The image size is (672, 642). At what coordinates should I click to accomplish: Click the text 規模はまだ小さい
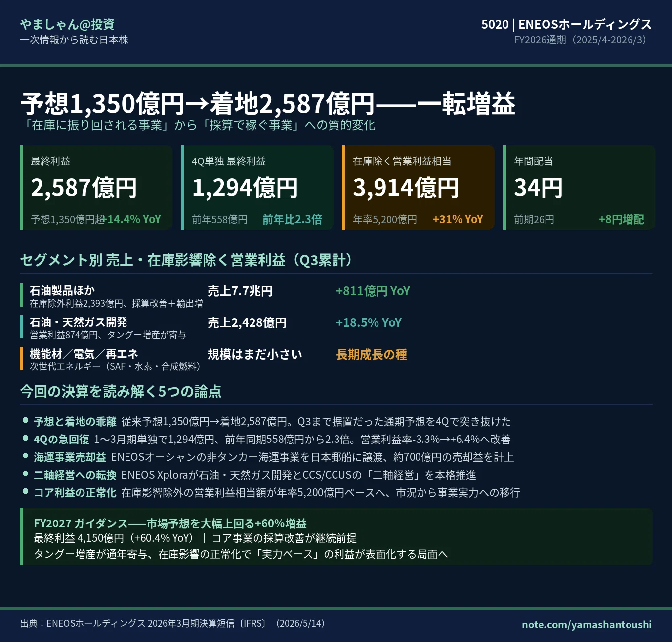(x=255, y=354)
